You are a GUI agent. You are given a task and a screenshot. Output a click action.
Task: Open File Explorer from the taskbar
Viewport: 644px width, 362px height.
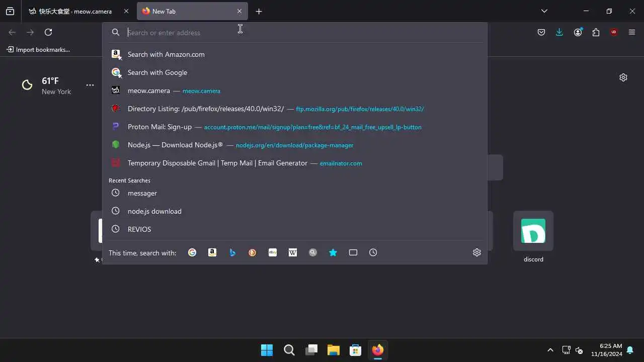pos(334,350)
